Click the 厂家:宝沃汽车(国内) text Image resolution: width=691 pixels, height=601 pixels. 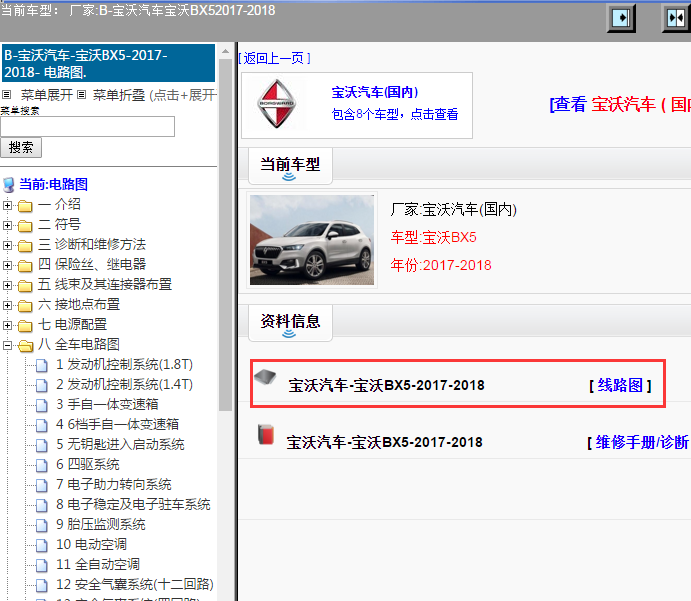point(453,210)
